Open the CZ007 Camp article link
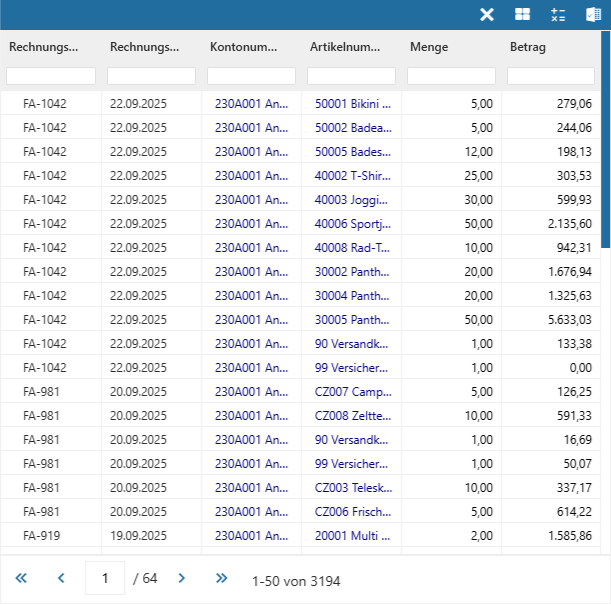Image resolution: width=611 pixels, height=604 pixels. pyautogui.click(x=353, y=391)
